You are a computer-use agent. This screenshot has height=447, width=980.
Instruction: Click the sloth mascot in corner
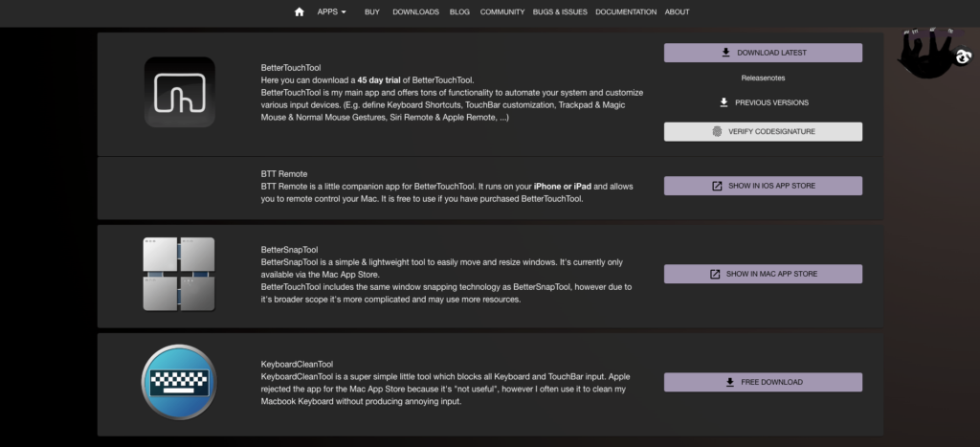click(933, 53)
